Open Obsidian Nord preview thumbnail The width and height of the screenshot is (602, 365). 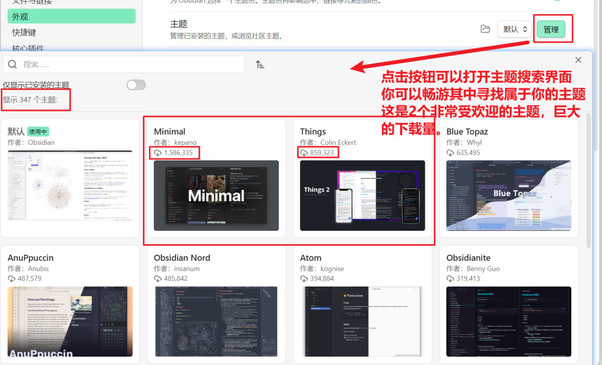coord(216,322)
